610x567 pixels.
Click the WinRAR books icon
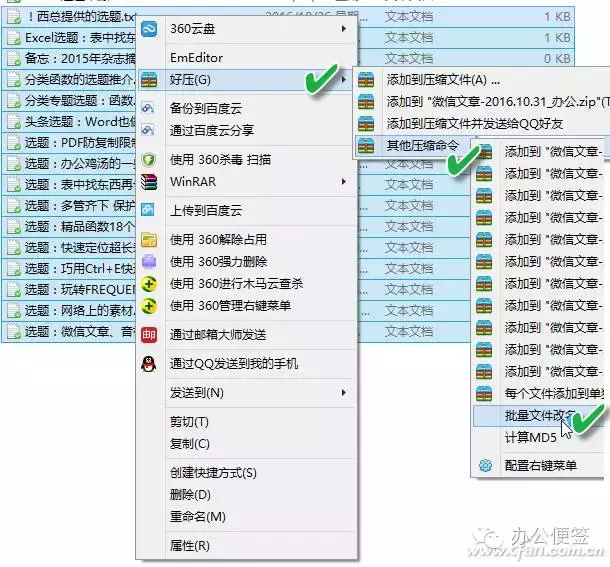(x=149, y=182)
